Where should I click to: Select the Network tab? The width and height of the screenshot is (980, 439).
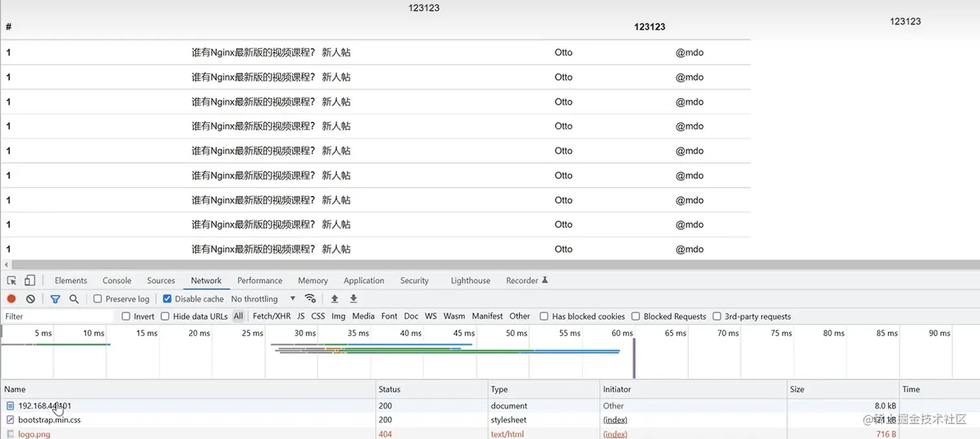206,280
